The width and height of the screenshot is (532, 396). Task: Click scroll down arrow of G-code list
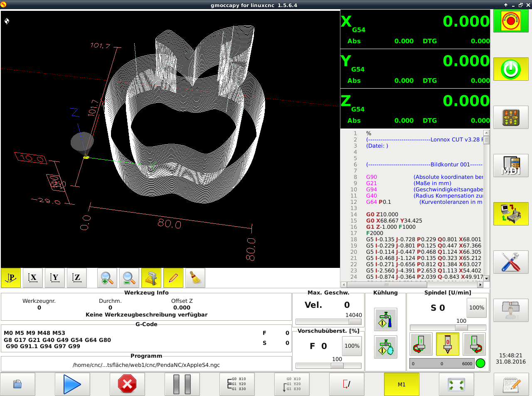[x=486, y=278]
